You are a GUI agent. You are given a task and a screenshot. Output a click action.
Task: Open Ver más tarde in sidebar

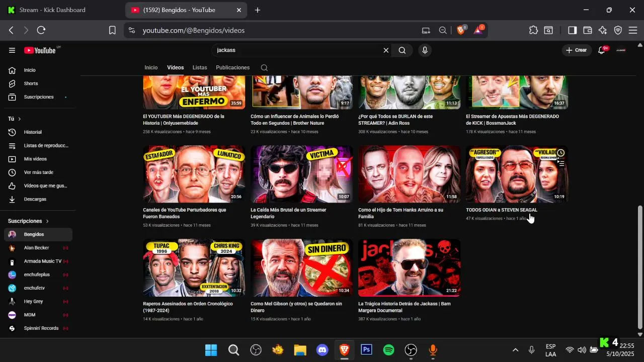pos(38,172)
